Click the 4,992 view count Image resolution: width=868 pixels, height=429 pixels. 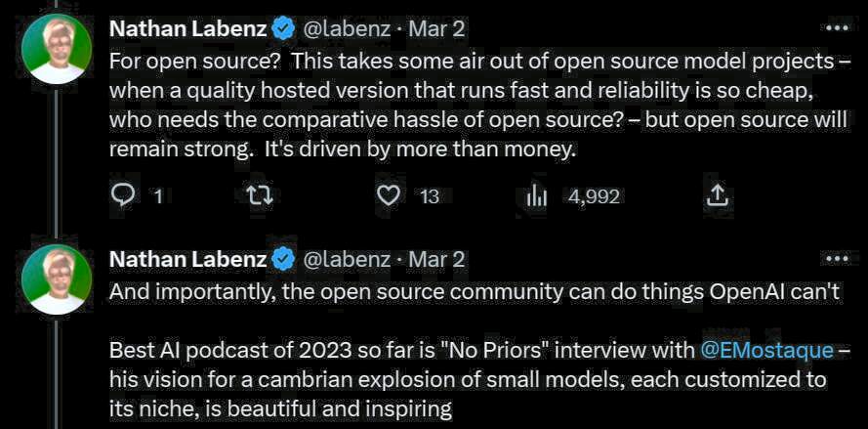pyautogui.click(x=594, y=196)
